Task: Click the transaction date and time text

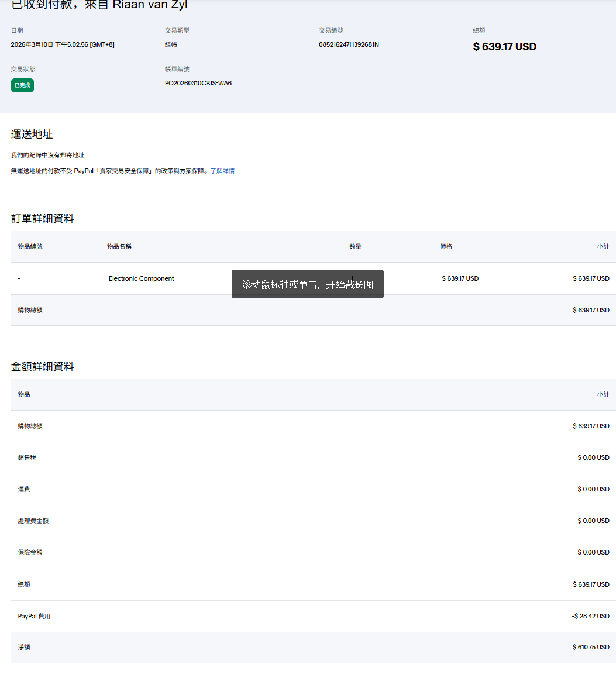Action: point(63,44)
